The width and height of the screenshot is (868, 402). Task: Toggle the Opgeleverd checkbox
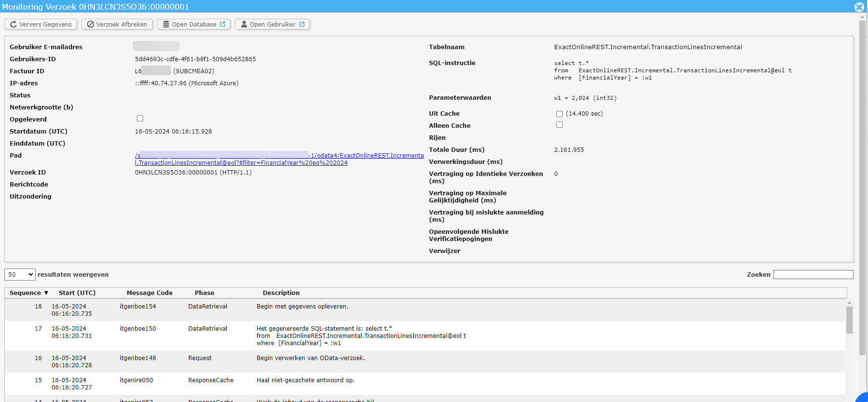[x=140, y=119]
